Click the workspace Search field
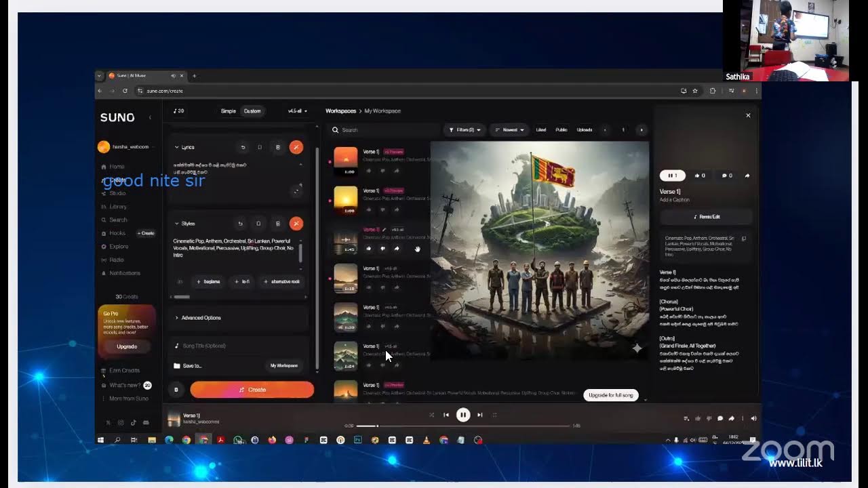Image resolution: width=868 pixels, height=488 pixels. tap(383, 130)
